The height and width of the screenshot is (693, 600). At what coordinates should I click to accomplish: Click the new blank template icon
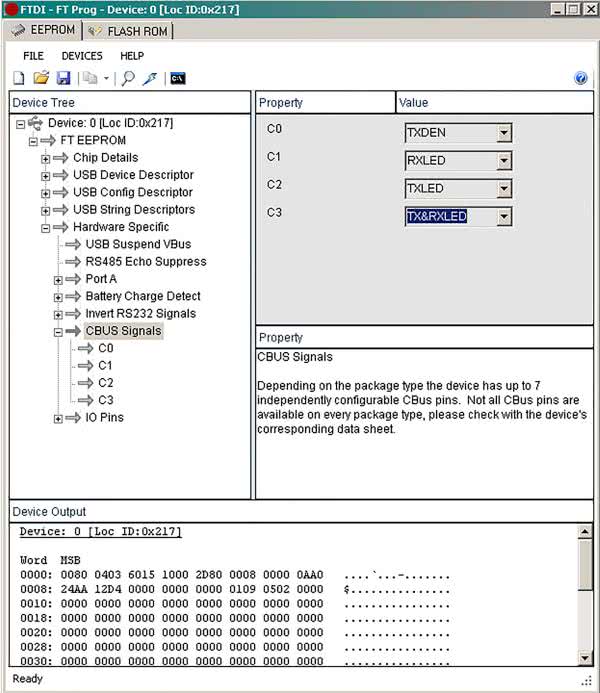tap(19, 78)
